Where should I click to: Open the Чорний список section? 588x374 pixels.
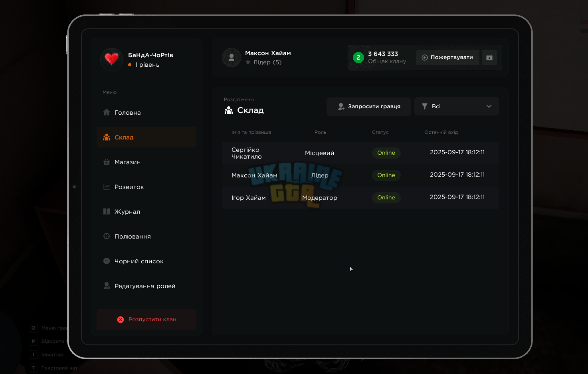146,261
